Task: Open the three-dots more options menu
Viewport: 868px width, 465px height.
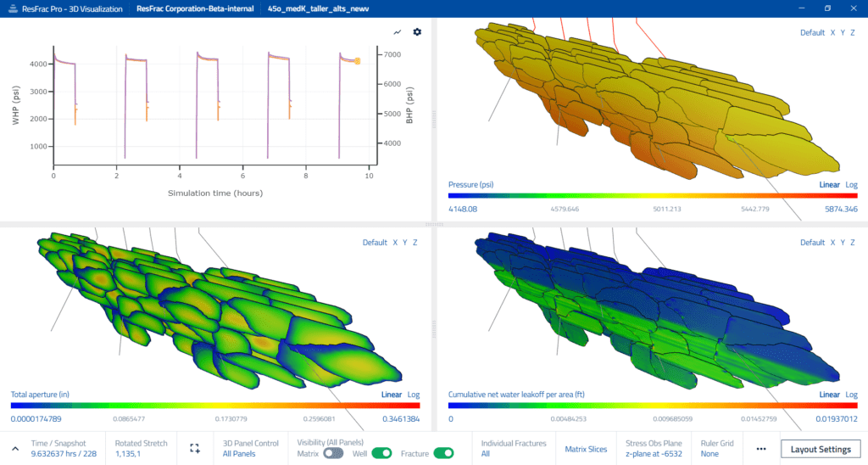Action: pyautogui.click(x=761, y=448)
